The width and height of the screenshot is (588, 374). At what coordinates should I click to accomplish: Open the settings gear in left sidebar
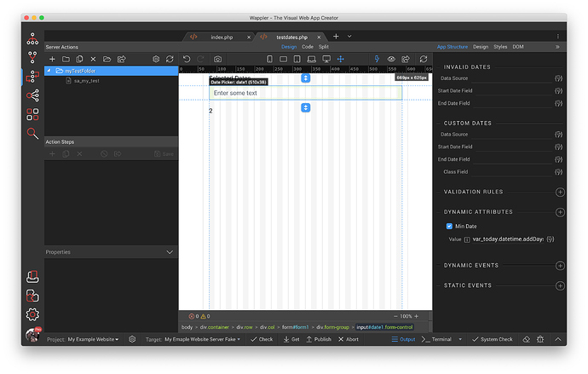tap(32, 314)
